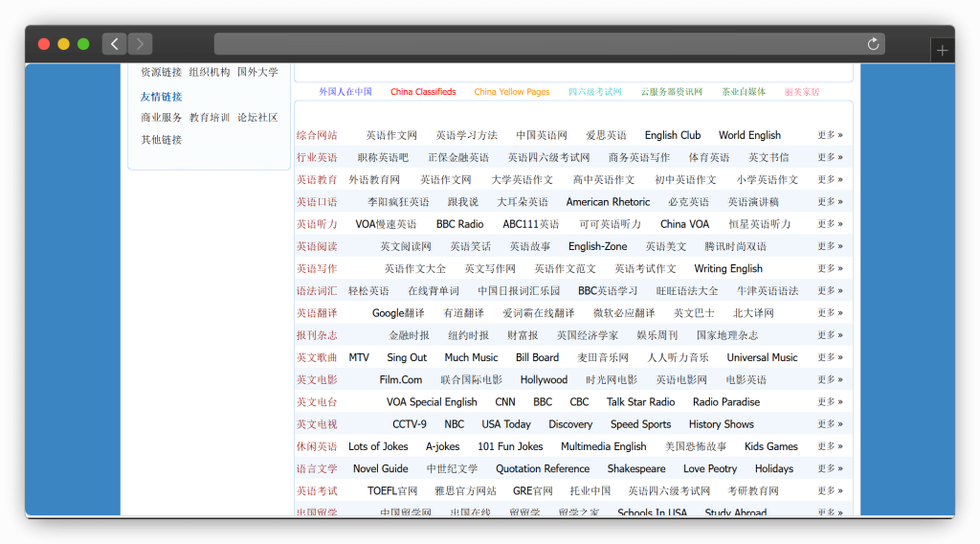Image resolution: width=980 pixels, height=544 pixels.
Task: Open a new tab with the plus button
Action: click(x=942, y=51)
